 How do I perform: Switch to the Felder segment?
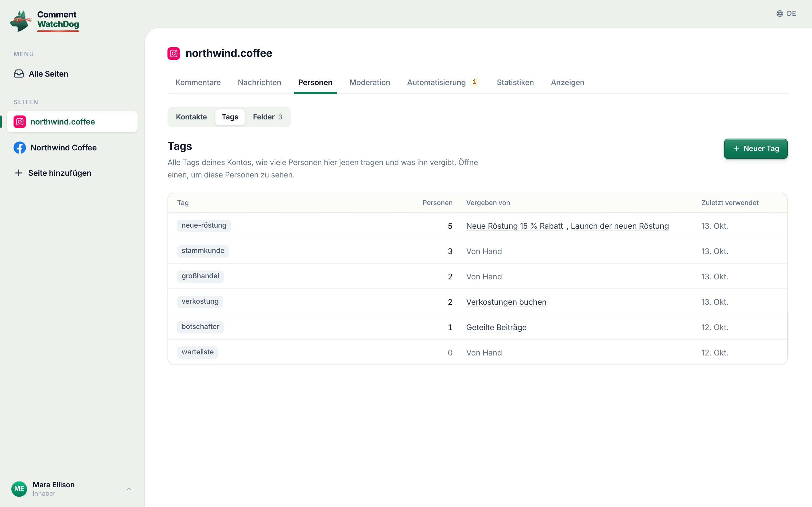(x=267, y=117)
